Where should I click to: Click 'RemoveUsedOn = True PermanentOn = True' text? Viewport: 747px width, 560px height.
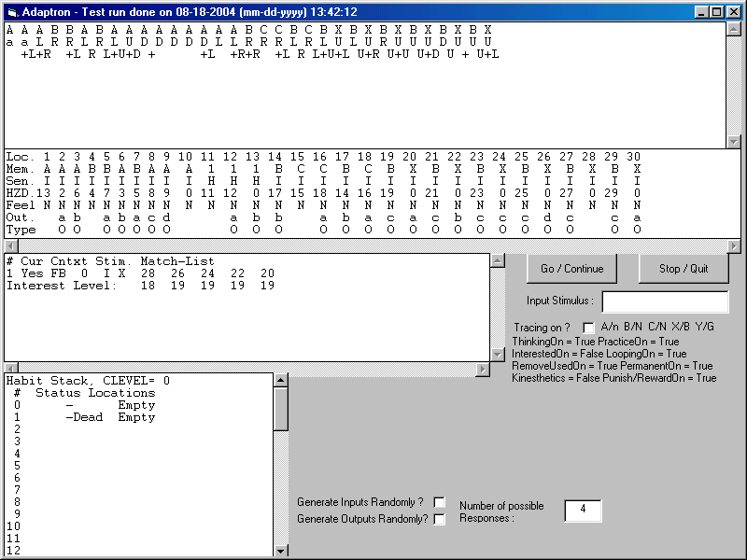point(613,366)
